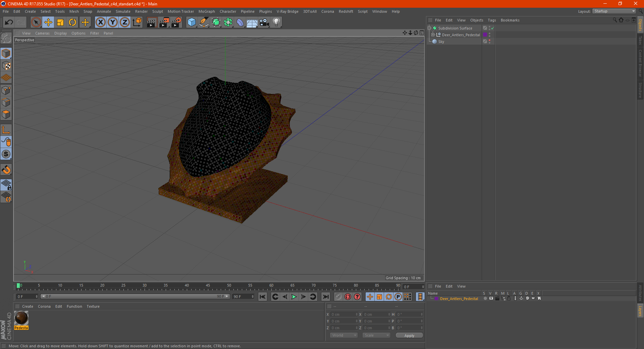Open the Scale mode dropdown
Image resolution: width=644 pixels, height=349 pixels.
pos(376,335)
